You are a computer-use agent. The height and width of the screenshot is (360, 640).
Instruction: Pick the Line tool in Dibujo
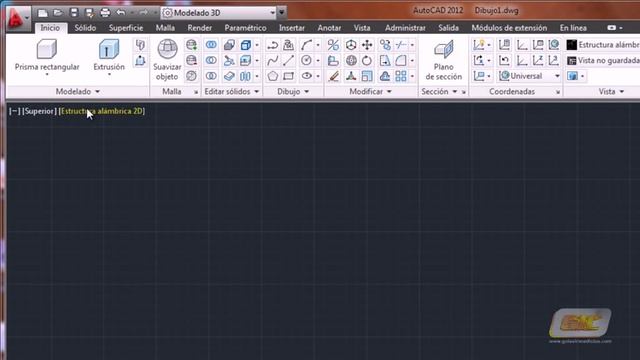click(x=289, y=60)
